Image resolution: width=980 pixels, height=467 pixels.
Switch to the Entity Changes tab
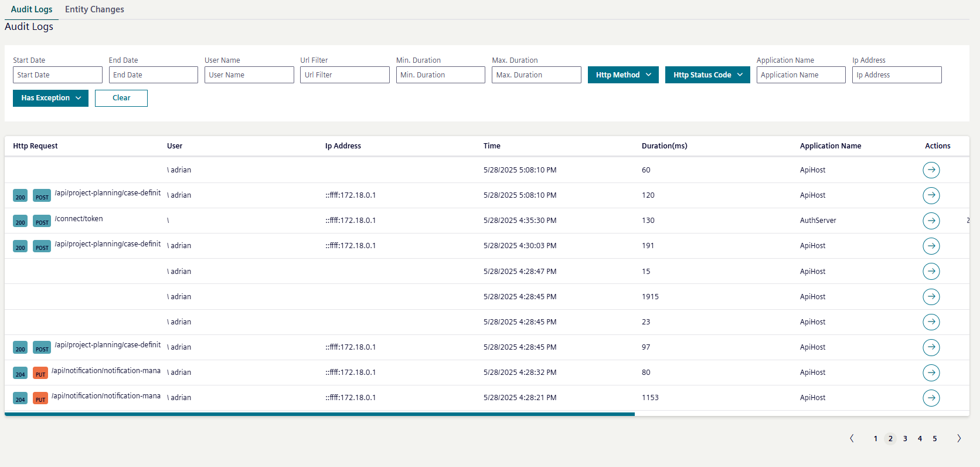pyautogui.click(x=94, y=9)
